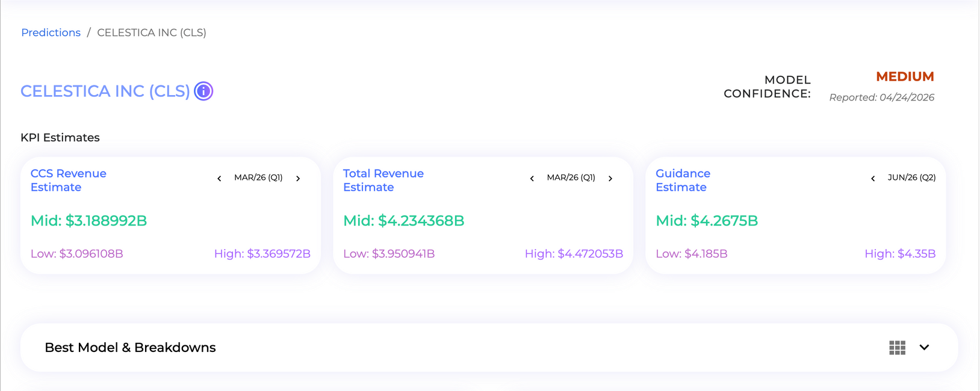The image size is (980, 391).
Task: Go to next period for Total Revenue Estimate
Action: 610,178
